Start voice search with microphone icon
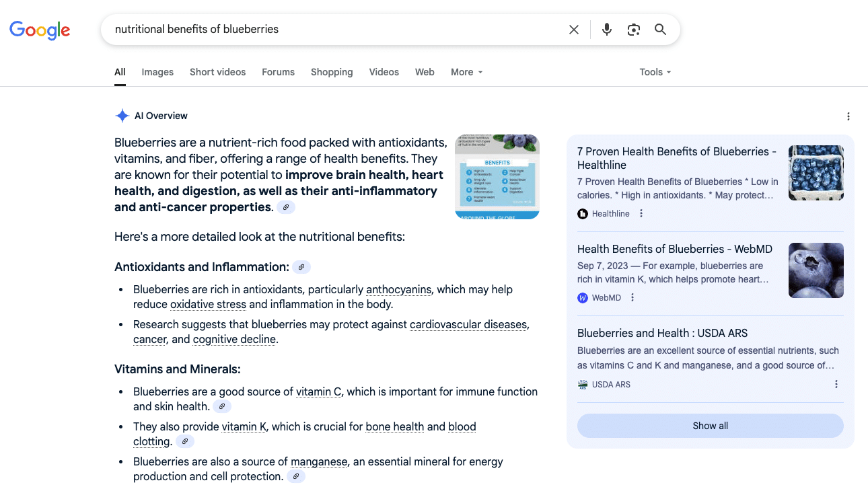 point(607,30)
